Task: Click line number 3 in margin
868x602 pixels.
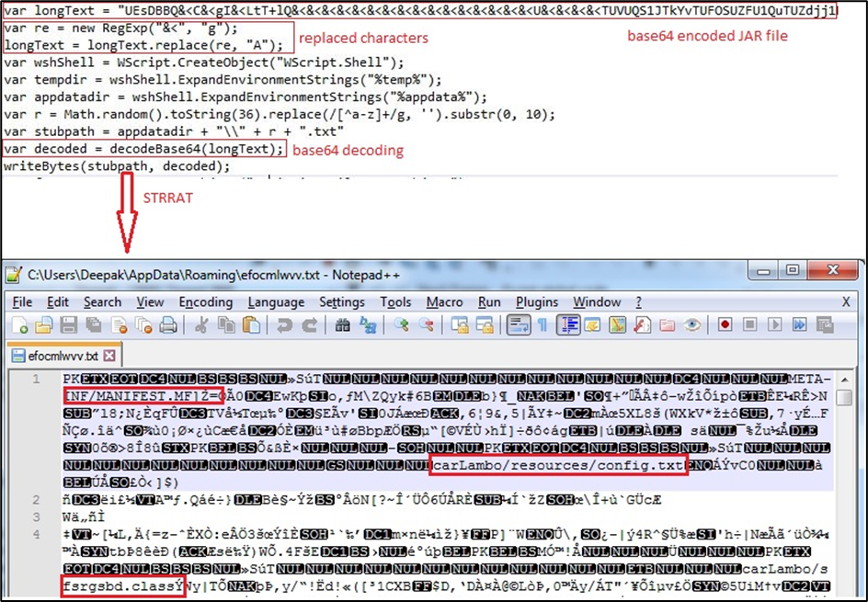Action: (x=37, y=517)
